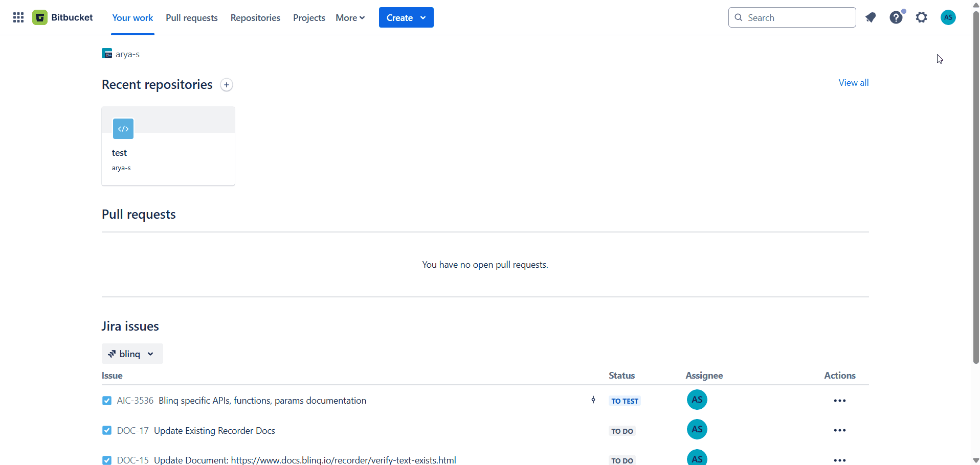Open help via the question mark icon

[897, 17]
